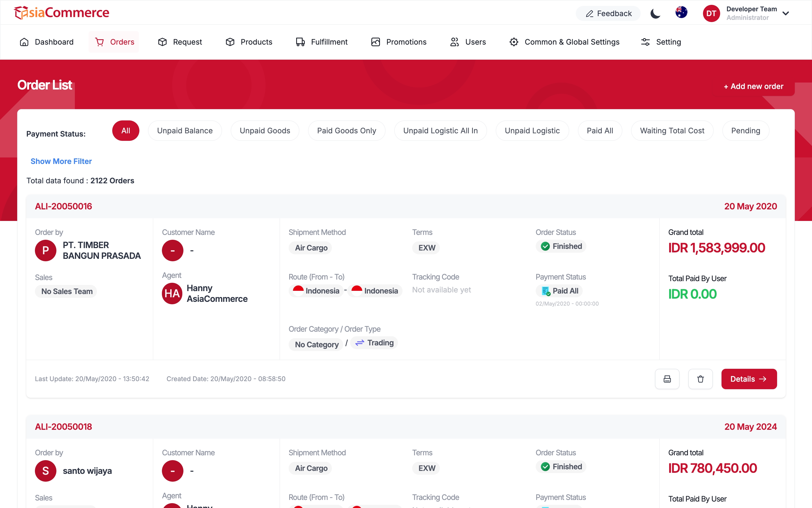The height and width of the screenshot is (508, 812).
Task: Filter by Unpaid Goods
Action: (265, 131)
